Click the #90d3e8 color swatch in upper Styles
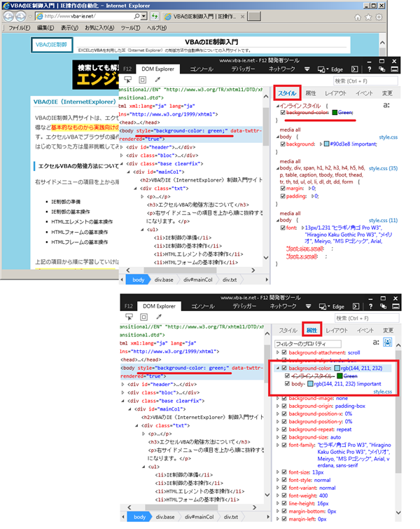The width and height of the screenshot is (420, 529). [x=326, y=144]
